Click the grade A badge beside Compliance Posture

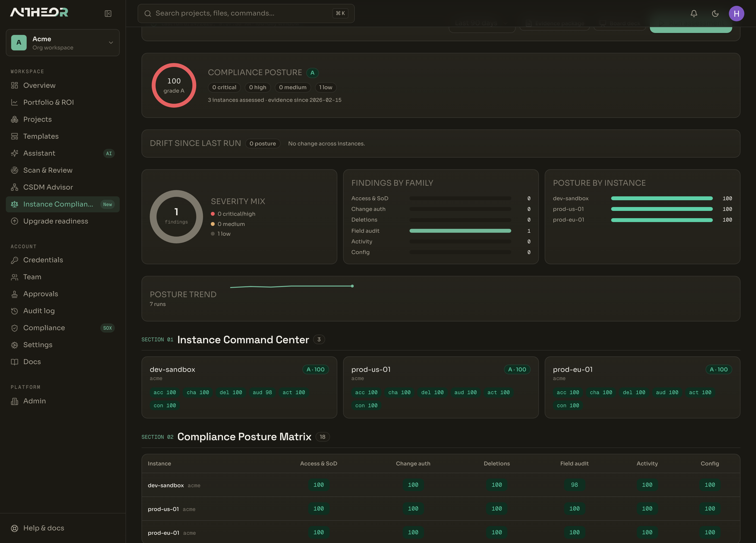click(312, 73)
